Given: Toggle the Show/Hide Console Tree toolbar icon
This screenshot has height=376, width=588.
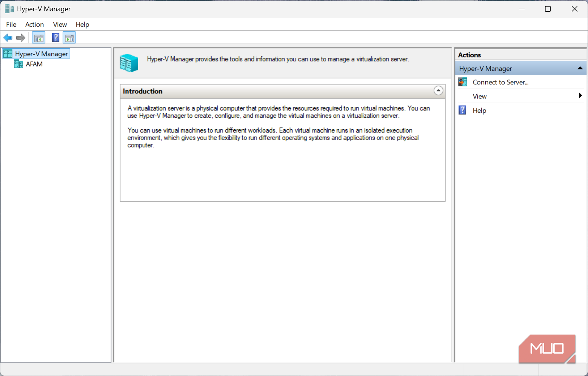Looking at the screenshot, I should [x=39, y=38].
